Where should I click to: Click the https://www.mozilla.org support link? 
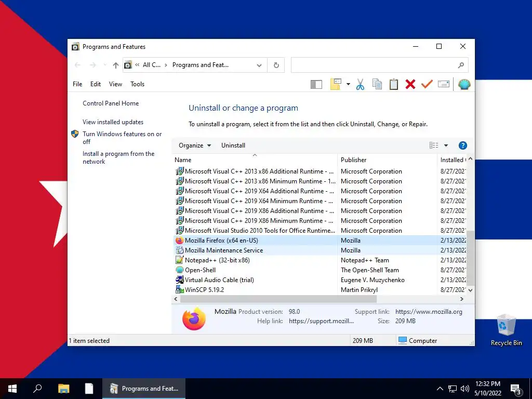429,312
